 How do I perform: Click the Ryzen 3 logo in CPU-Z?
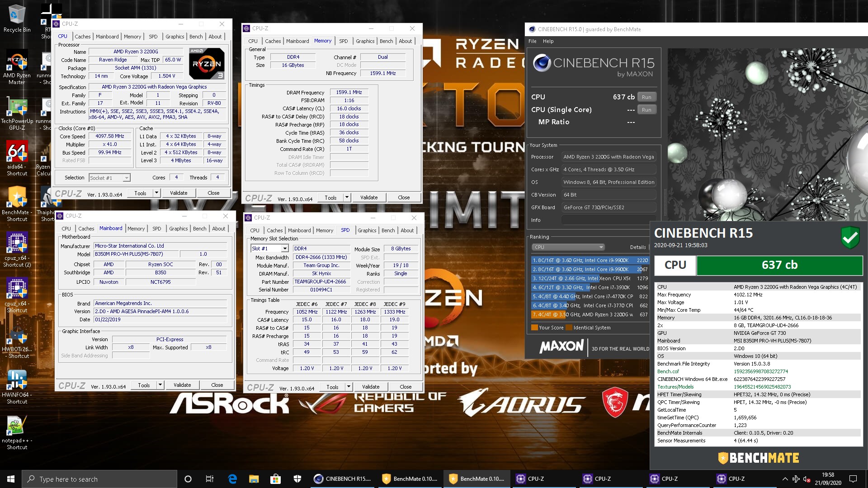[x=207, y=64]
